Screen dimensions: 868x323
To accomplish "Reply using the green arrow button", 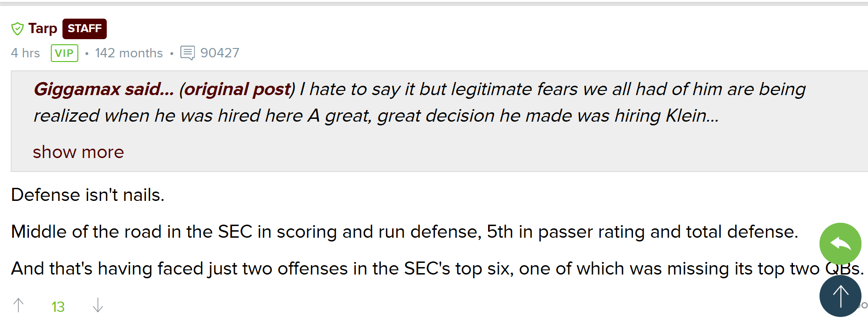I will [x=840, y=243].
